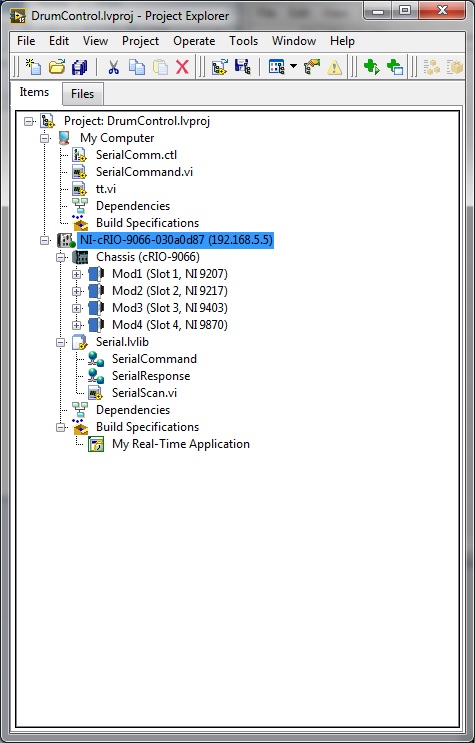Open the Help menu
475x743 pixels.
(x=342, y=41)
